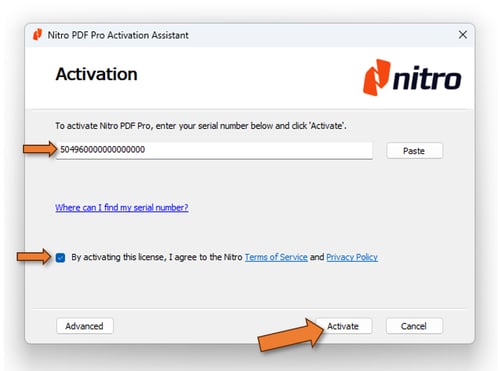Close the Activation Assistant dialog
500x371 pixels.
coord(462,35)
